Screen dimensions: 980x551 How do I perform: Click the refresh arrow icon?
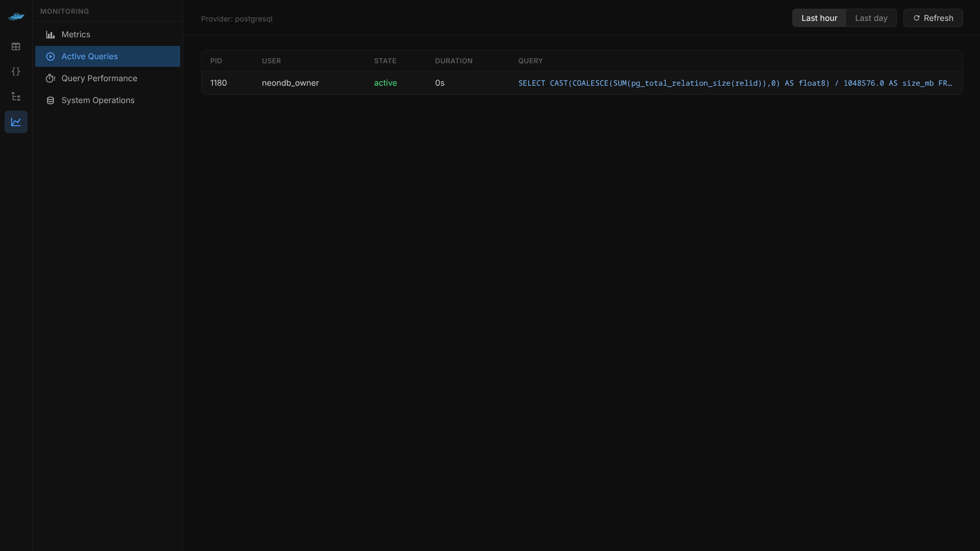tap(917, 18)
